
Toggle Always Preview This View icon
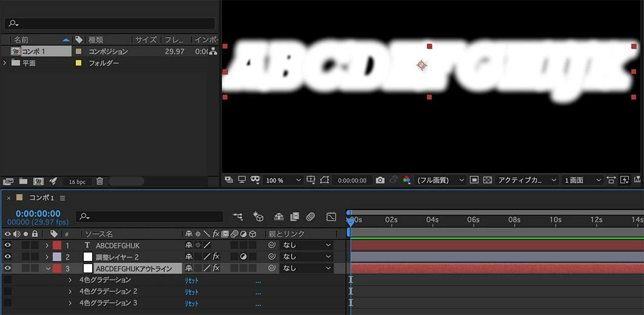click(x=229, y=180)
